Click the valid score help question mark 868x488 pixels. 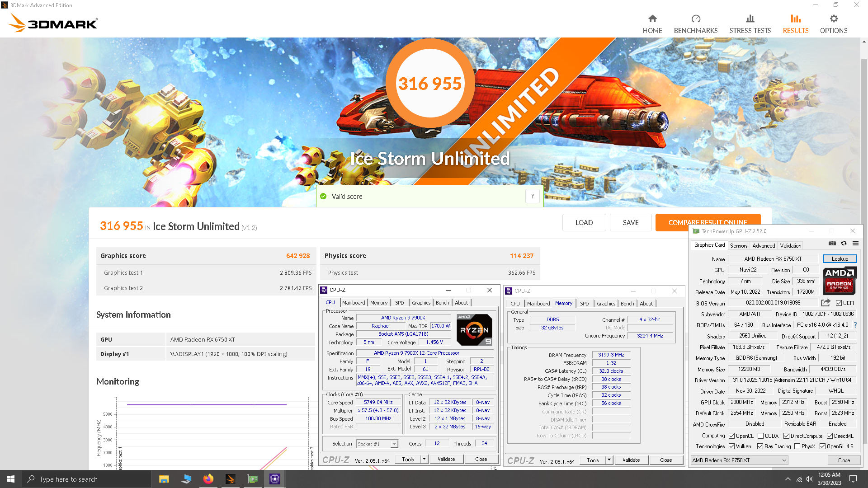pyautogui.click(x=533, y=196)
